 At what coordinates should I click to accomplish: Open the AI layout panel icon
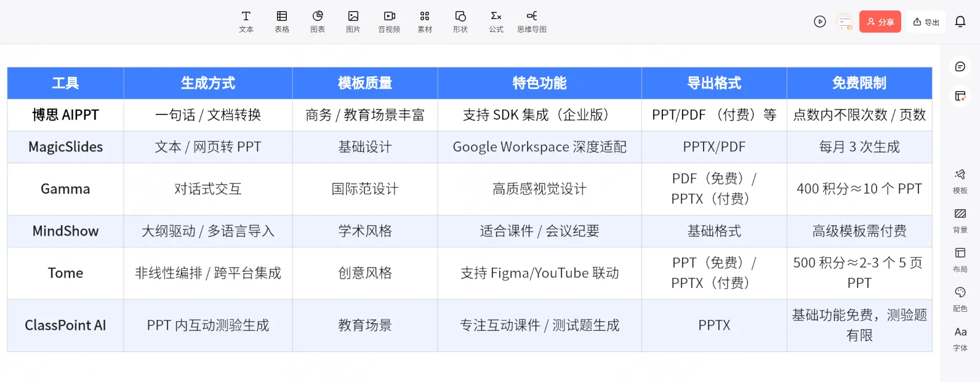960,96
